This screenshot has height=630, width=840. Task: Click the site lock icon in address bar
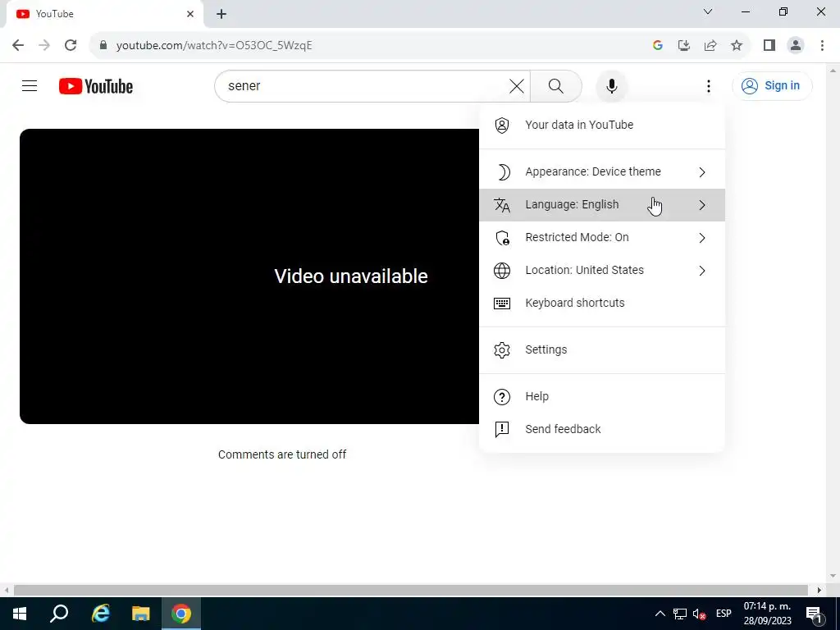(x=103, y=46)
